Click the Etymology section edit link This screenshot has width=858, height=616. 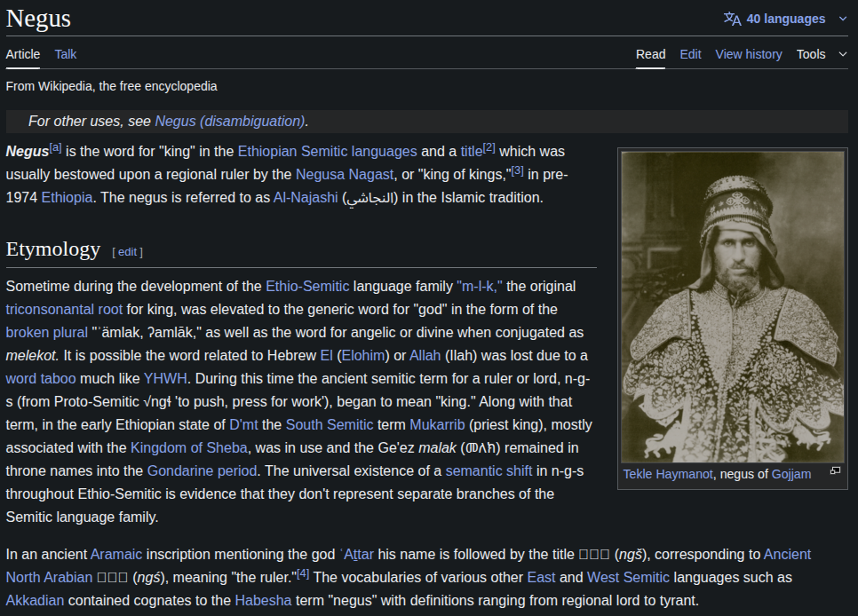point(128,252)
